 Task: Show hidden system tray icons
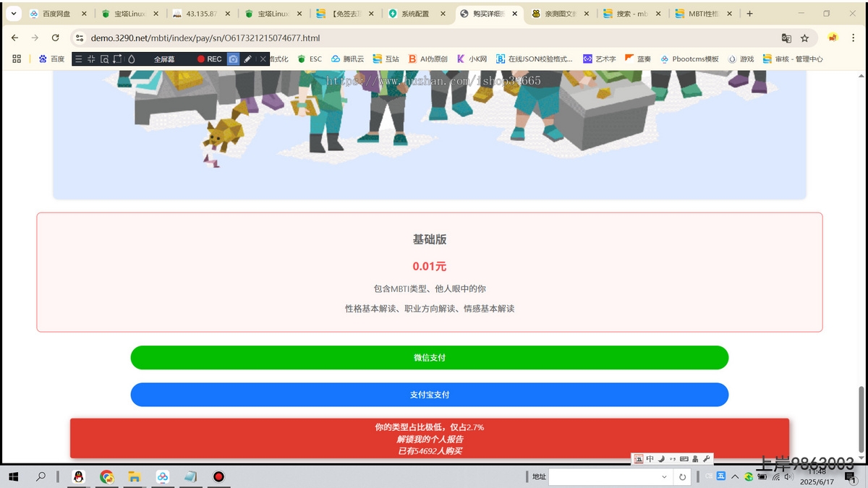735,477
